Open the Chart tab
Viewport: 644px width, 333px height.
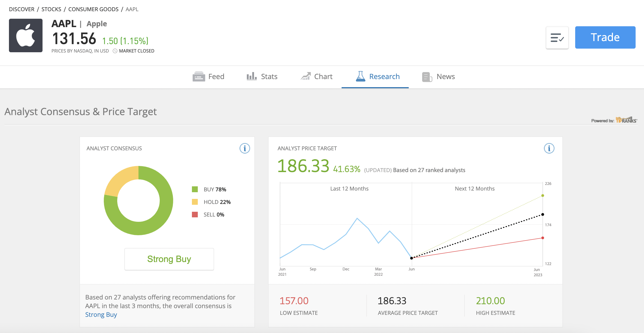coord(316,77)
